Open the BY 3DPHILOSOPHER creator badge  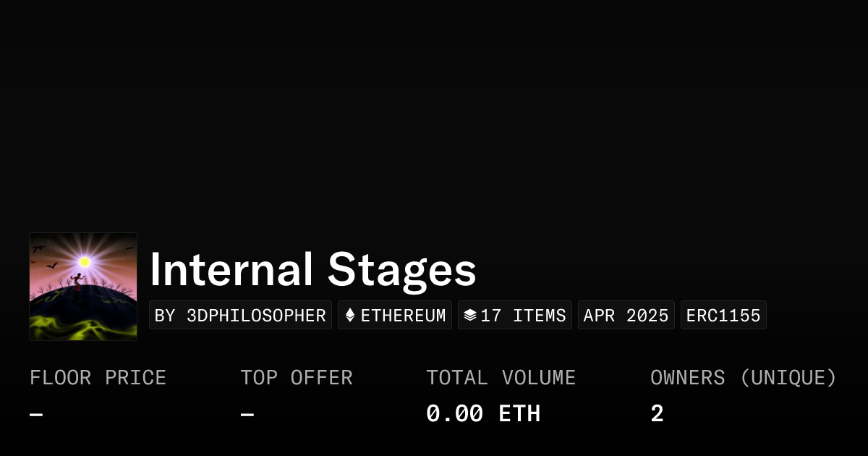(x=240, y=316)
